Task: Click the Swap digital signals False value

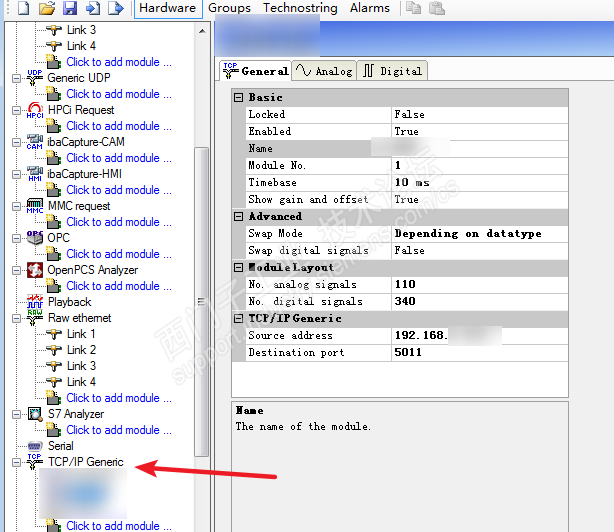Action: pos(480,251)
